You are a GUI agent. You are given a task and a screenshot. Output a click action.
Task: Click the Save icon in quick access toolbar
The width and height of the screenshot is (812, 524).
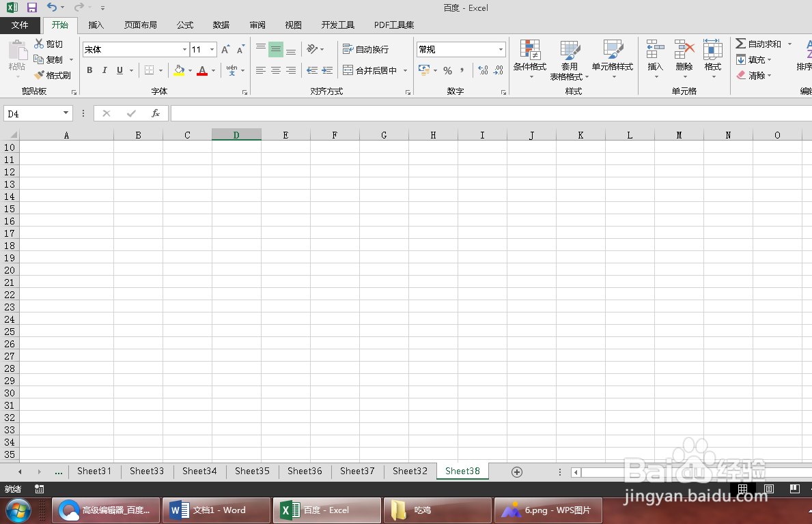click(32, 8)
